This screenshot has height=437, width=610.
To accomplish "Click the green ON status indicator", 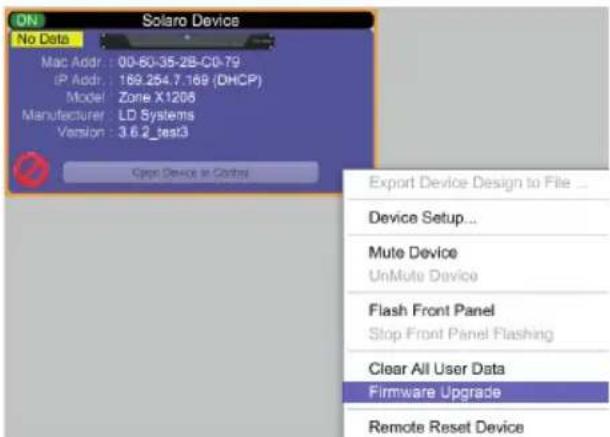I will coord(27,20).
